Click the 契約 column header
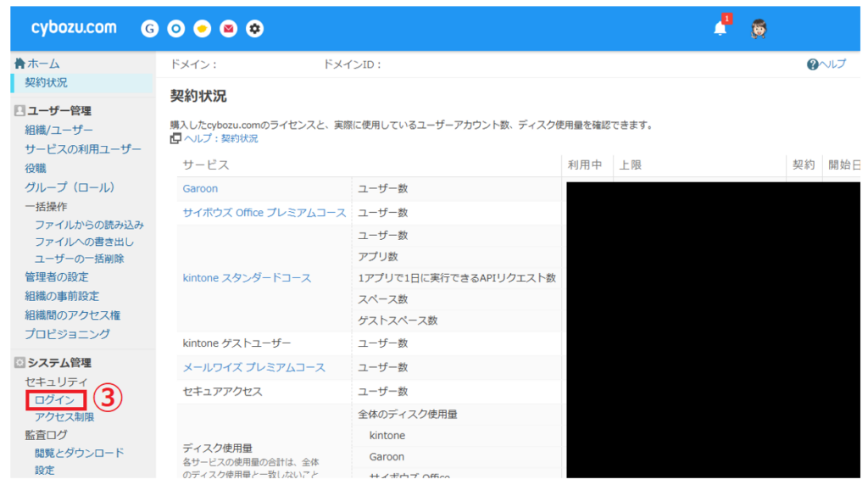 [x=804, y=165]
